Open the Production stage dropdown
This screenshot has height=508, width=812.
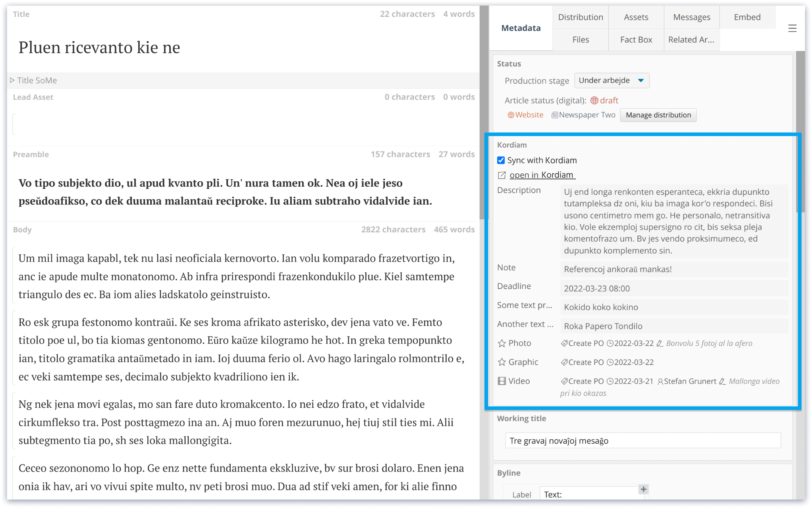(x=611, y=81)
